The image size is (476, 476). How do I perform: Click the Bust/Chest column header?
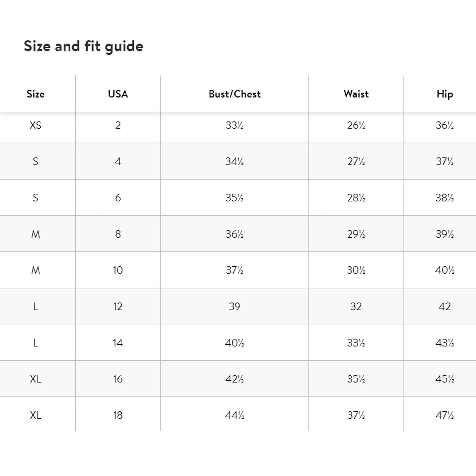pyautogui.click(x=235, y=94)
